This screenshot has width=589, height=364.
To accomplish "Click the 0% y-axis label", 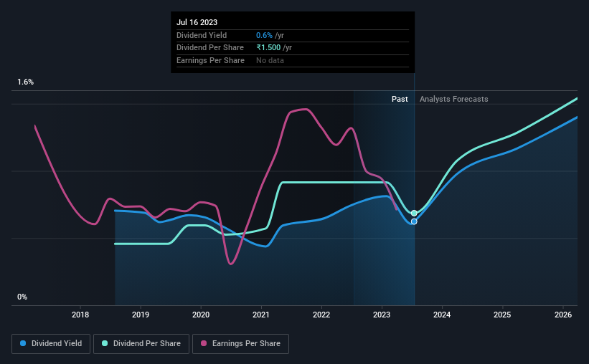I will coord(22,297).
